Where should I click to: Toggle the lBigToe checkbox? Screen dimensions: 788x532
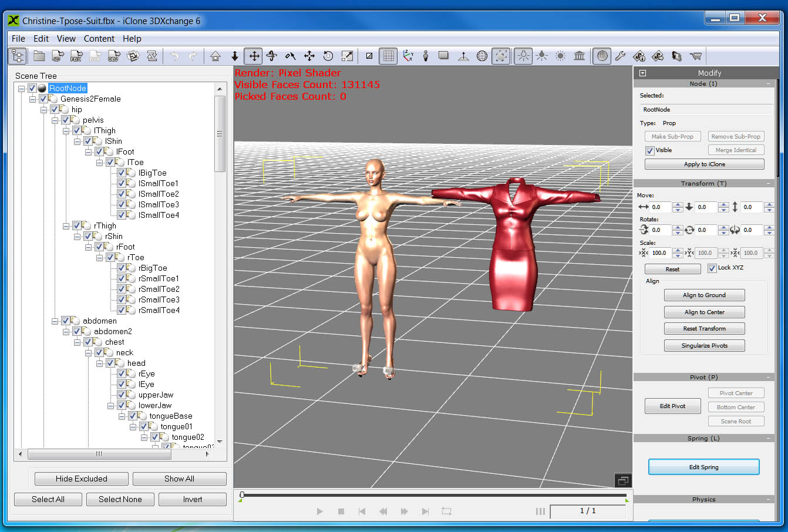[122, 173]
